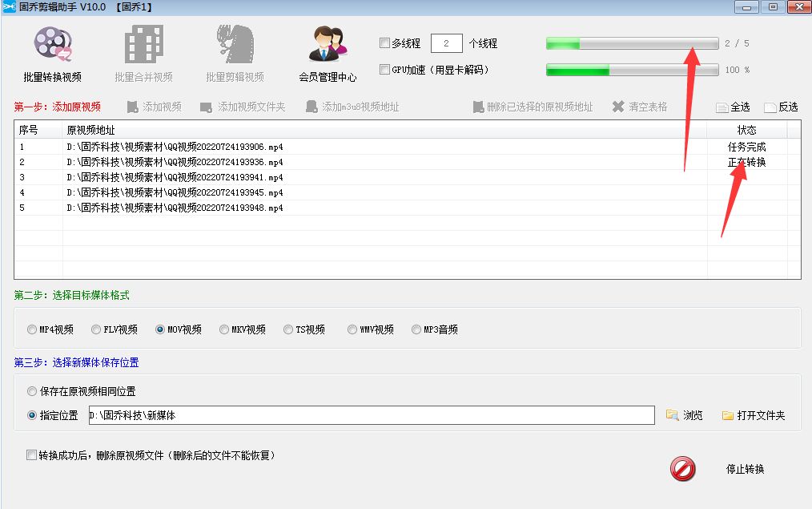
Task: Click serial number 5 in the table
Action: point(22,208)
